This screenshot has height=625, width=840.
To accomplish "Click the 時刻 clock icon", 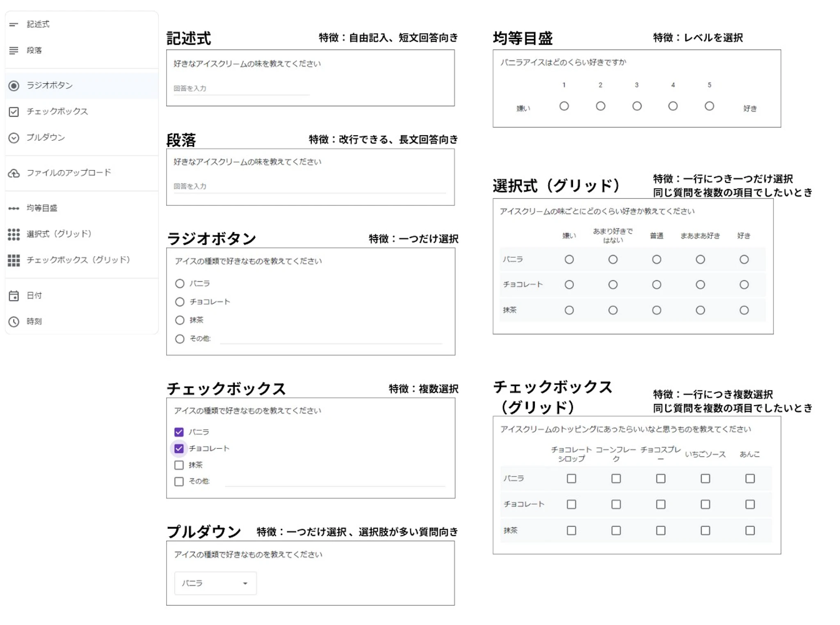I will click(14, 322).
